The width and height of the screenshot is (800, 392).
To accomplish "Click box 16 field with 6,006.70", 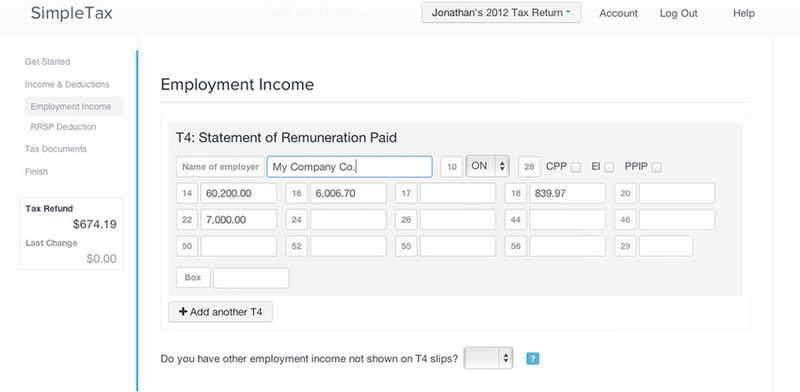I will [348, 193].
